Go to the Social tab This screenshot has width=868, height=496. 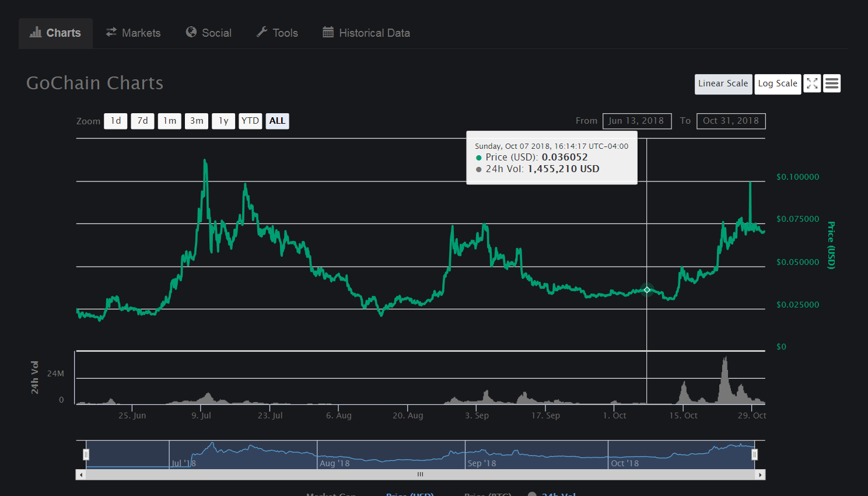209,33
